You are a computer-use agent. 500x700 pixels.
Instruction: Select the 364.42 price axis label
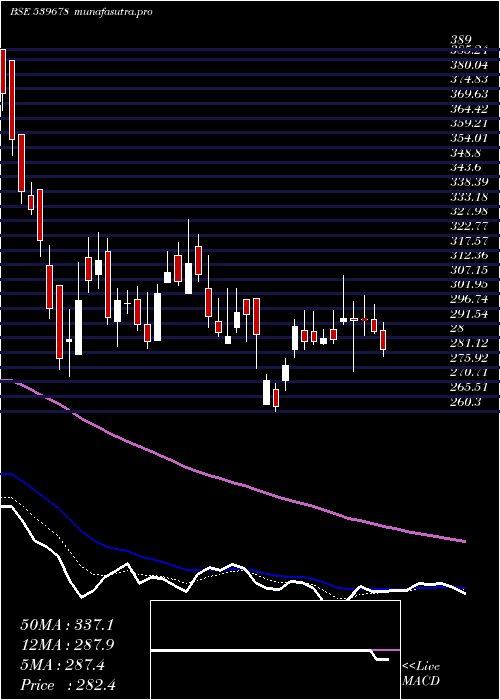pyautogui.click(x=469, y=109)
